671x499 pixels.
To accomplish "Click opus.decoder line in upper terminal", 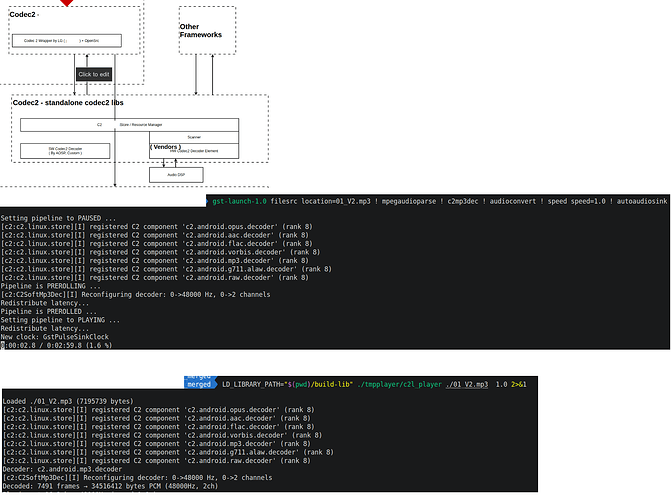I will (x=156, y=227).
